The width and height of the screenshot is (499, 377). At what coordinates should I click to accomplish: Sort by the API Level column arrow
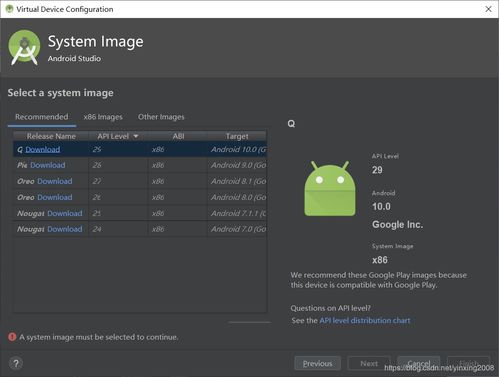click(136, 136)
